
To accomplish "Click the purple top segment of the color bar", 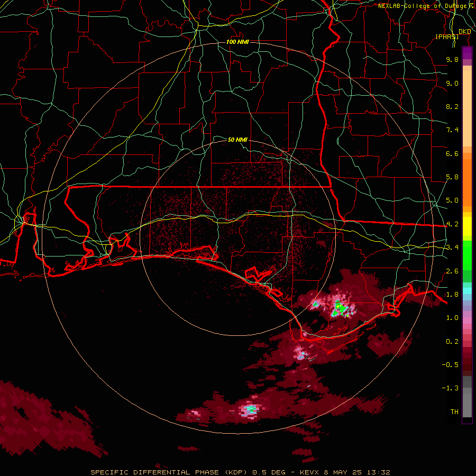I will 467,53.
